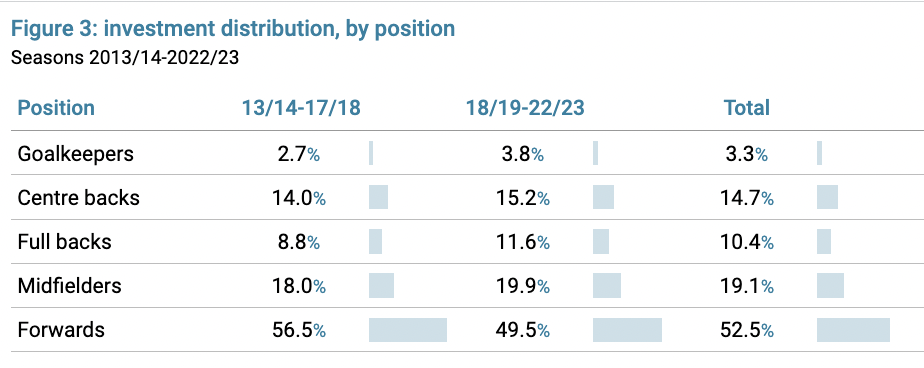Click the Full backs 11.6% value
This screenshot has height=368, width=924.
[523, 242]
